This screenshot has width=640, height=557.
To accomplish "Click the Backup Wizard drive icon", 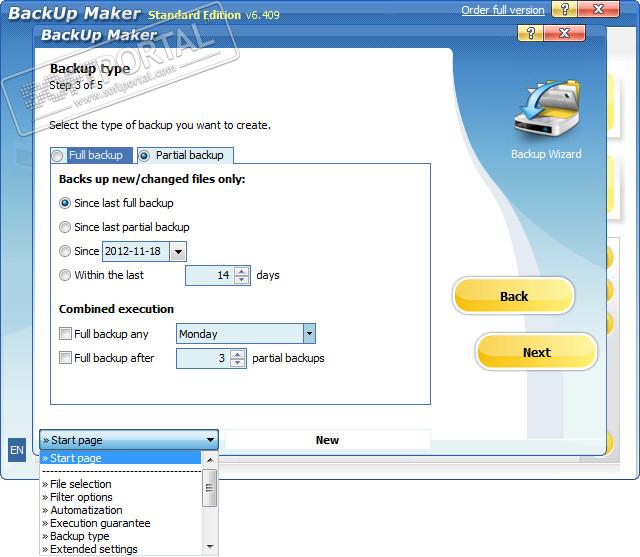I will click(547, 108).
